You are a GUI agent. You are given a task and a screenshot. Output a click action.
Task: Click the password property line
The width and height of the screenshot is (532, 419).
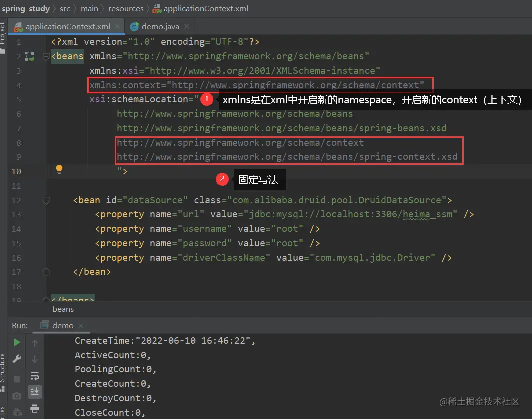coord(207,243)
